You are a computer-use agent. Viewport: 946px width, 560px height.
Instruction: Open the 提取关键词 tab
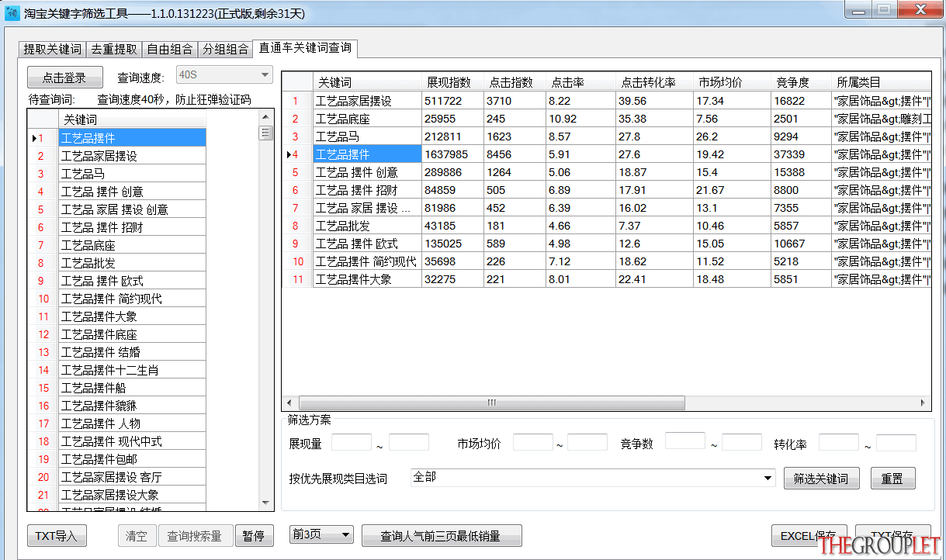click(x=52, y=49)
